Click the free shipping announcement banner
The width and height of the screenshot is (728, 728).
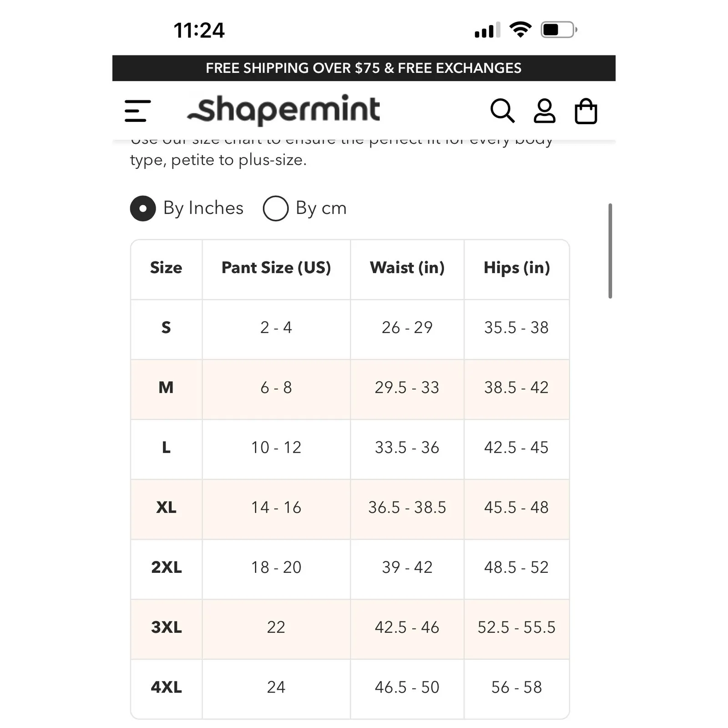364,68
